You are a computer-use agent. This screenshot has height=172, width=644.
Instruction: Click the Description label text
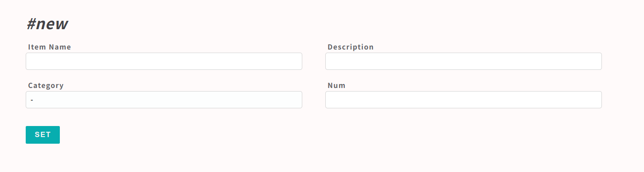tap(351, 47)
